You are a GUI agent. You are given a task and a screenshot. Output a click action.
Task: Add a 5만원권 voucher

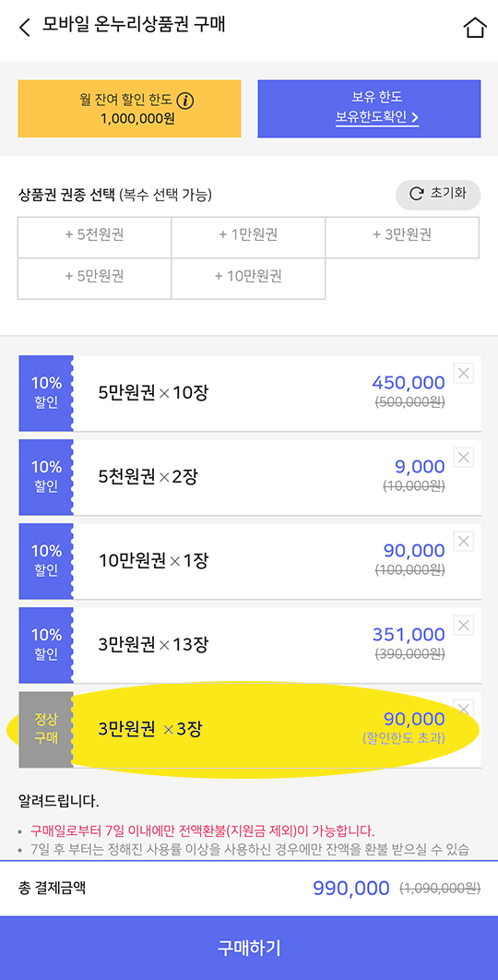[94, 278]
